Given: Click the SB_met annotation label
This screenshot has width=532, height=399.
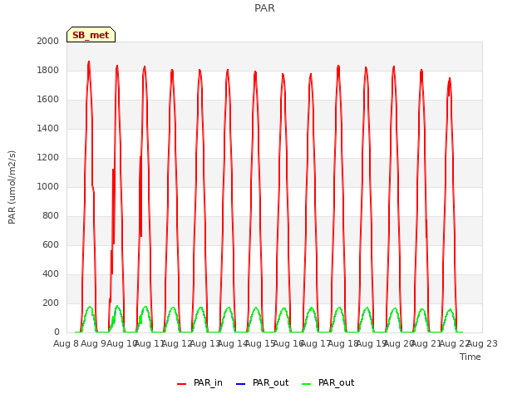Looking at the screenshot, I should pyautogui.click(x=91, y=35).
